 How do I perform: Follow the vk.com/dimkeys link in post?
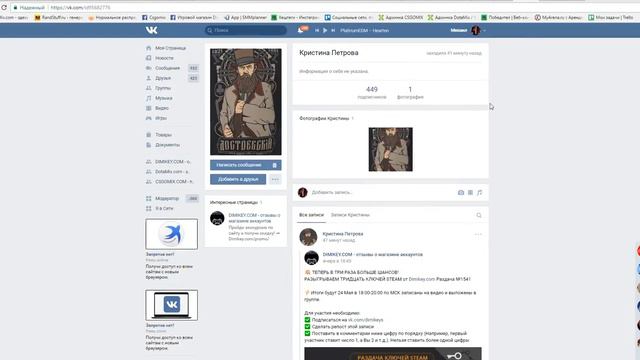tap(366, 320)
